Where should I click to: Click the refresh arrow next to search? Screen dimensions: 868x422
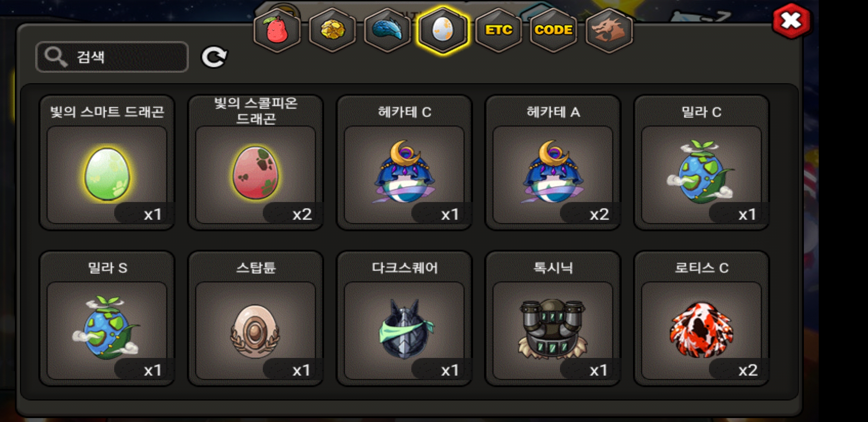tap(214, 57)
